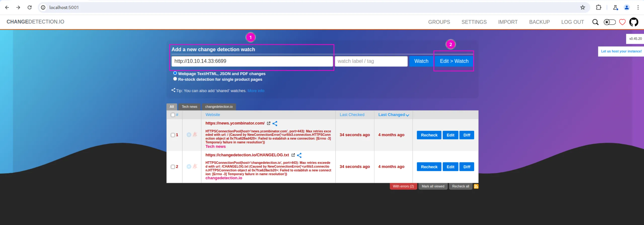Viewport: 644px width, 225px height.
Task: Sort by Website column header
Action: (x=213, y=115)
